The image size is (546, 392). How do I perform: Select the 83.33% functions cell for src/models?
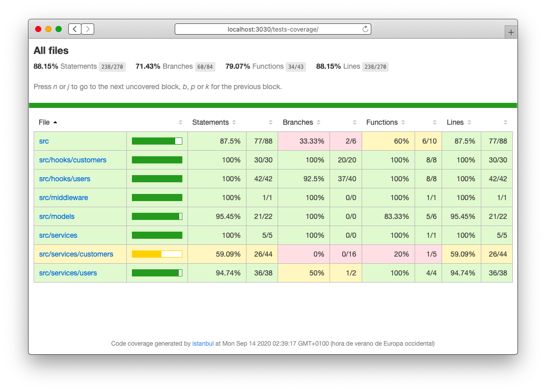tap(388, 216)
